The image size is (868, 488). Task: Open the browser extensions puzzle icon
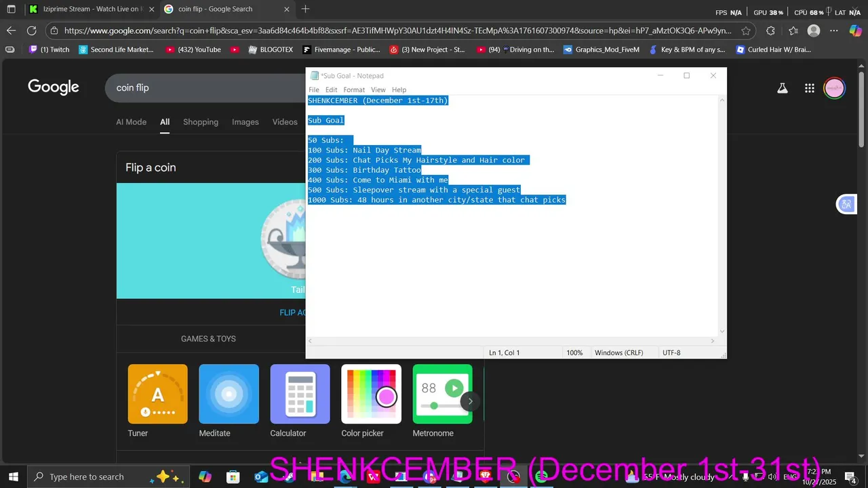tap(770, 30)
